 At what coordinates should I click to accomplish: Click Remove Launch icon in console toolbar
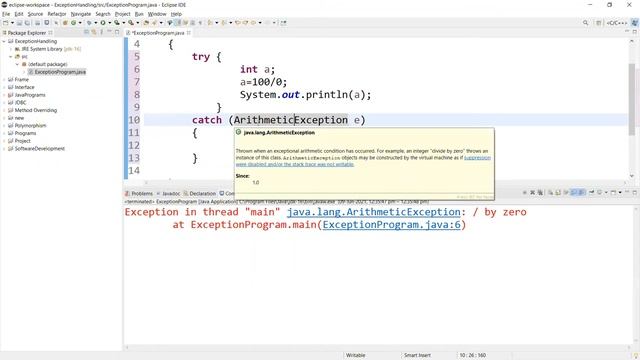[x=533, y=193]
